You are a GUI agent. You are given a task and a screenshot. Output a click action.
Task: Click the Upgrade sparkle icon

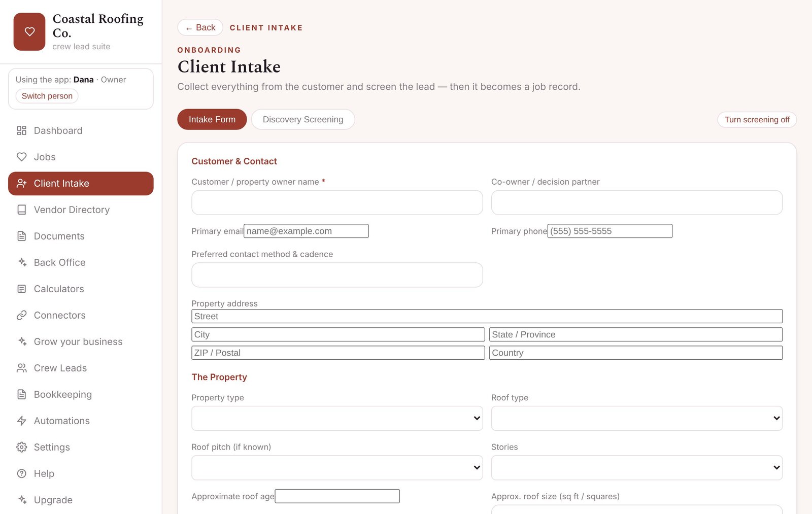pyautogui.click(x=21, y=500)
